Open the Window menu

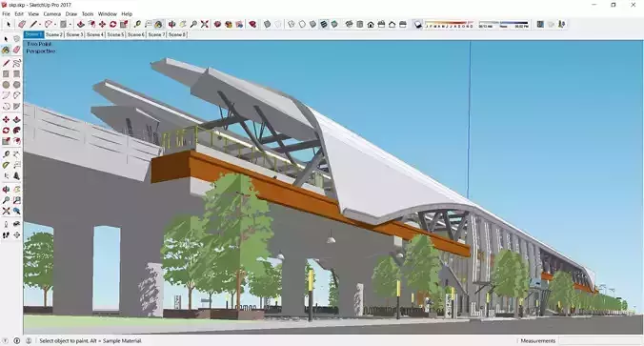pos(108,14)
